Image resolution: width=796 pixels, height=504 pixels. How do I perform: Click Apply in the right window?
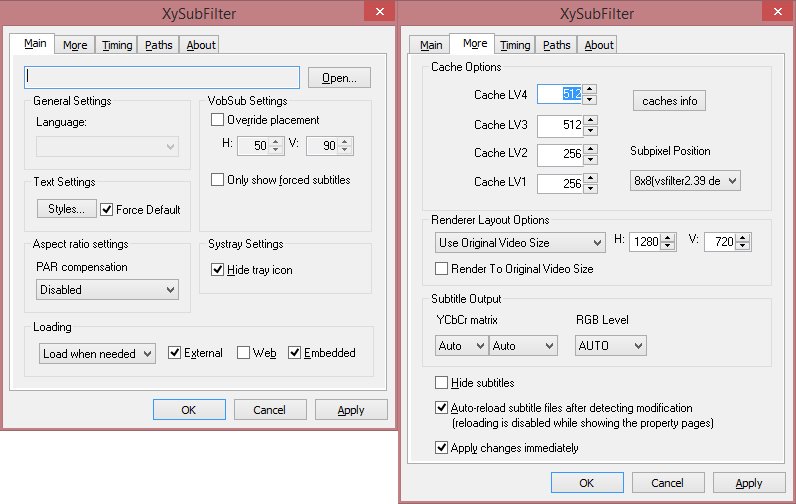[x=749, y=483]
